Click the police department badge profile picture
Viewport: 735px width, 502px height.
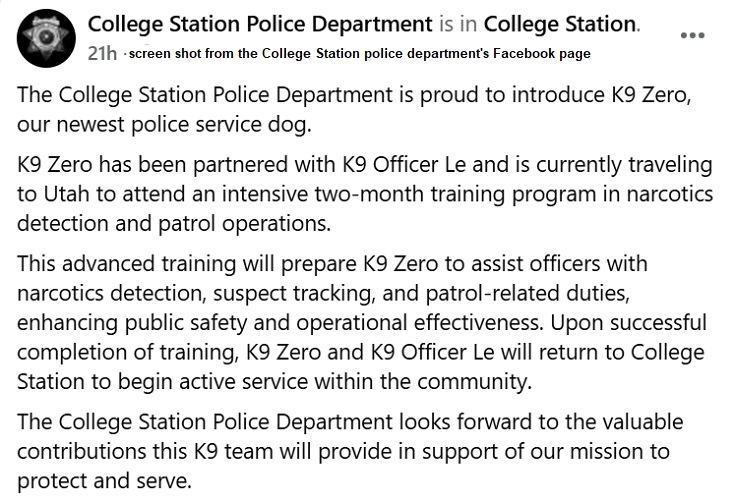[43, 36]
